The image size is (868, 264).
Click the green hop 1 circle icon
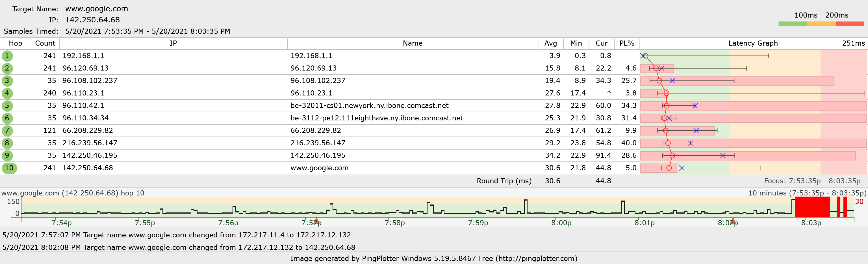(7, 56)
